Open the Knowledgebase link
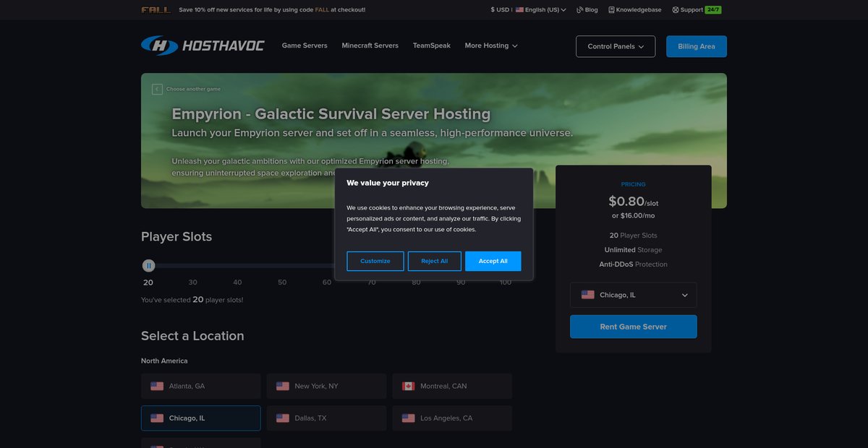 [x=635, y=10]
